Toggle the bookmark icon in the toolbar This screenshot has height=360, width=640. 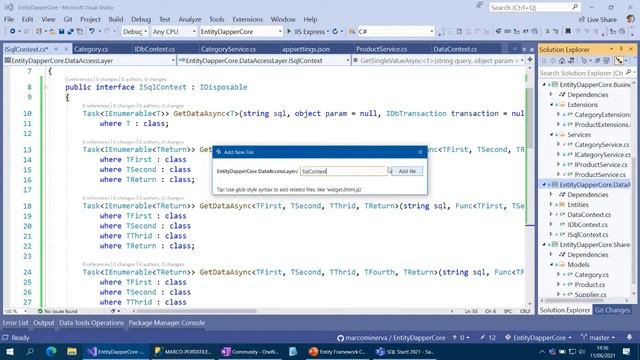coord(568,31)
